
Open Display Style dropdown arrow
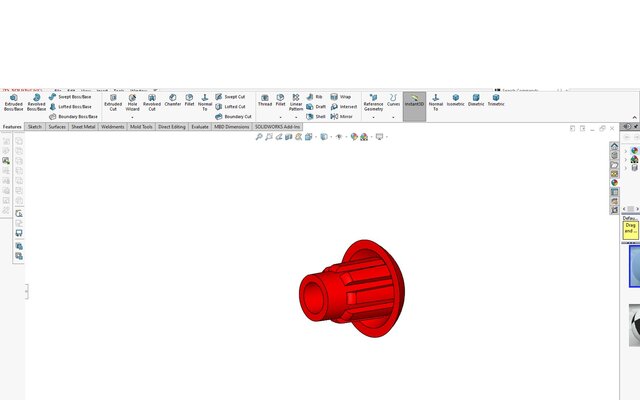pyautogui.click(x=331, y=137)
